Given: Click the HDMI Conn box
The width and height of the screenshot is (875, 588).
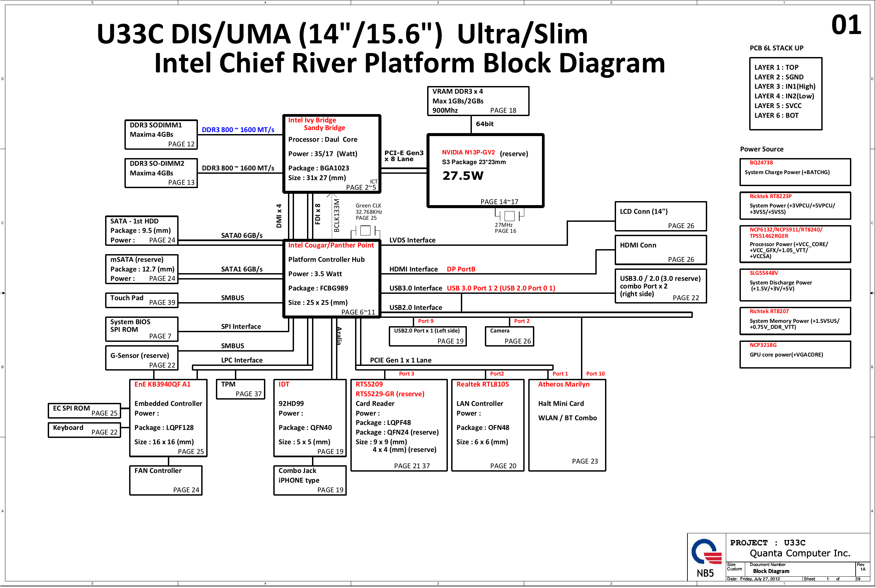Looking at the screenshot, I should (x=660, y=250).
